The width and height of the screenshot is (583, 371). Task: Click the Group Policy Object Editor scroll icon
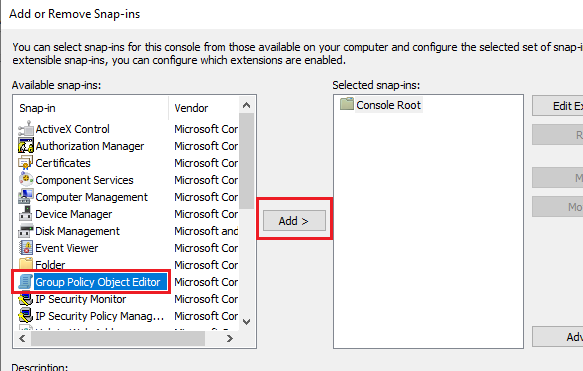tap(26, 282)
